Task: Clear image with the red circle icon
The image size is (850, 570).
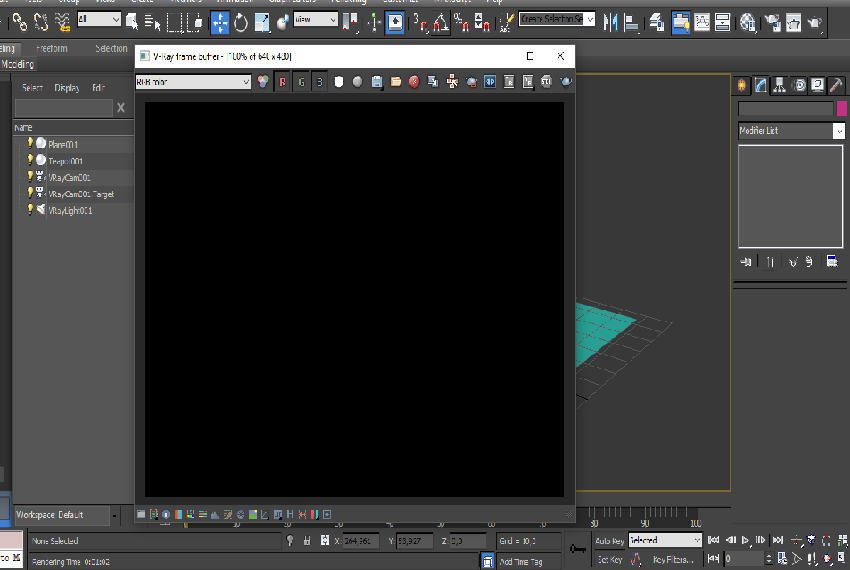Action: pyautogui.click(x=414, y=81)
